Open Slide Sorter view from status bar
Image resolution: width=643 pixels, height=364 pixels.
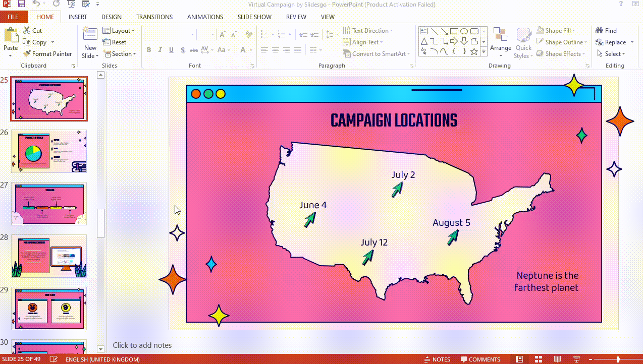[x=538, y=359]
